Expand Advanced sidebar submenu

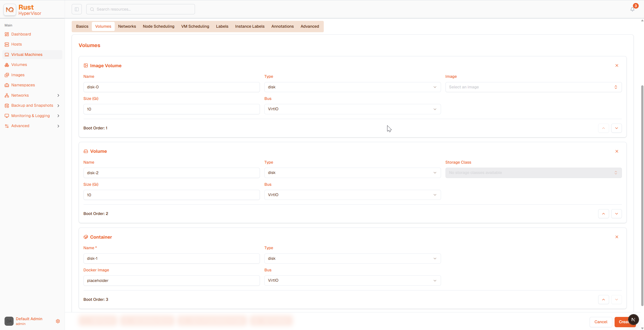[58, 126]
